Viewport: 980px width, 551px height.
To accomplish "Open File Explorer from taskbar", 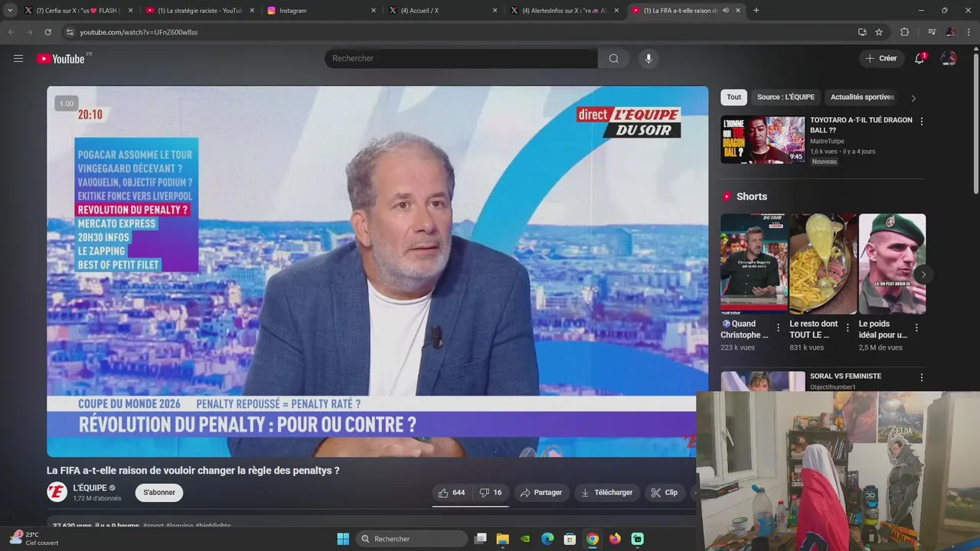I will (503, 539).
